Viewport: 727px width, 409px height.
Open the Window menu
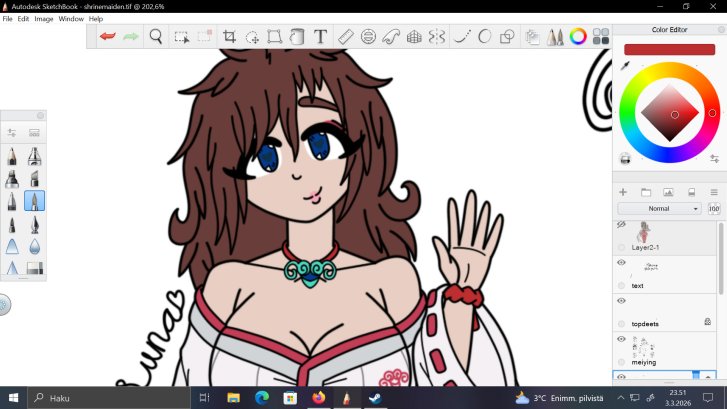71,19
